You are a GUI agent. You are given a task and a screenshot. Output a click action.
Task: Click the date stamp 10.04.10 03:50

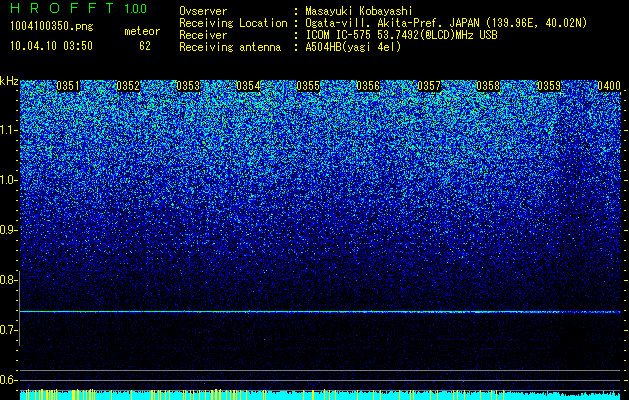pos(51,45)
